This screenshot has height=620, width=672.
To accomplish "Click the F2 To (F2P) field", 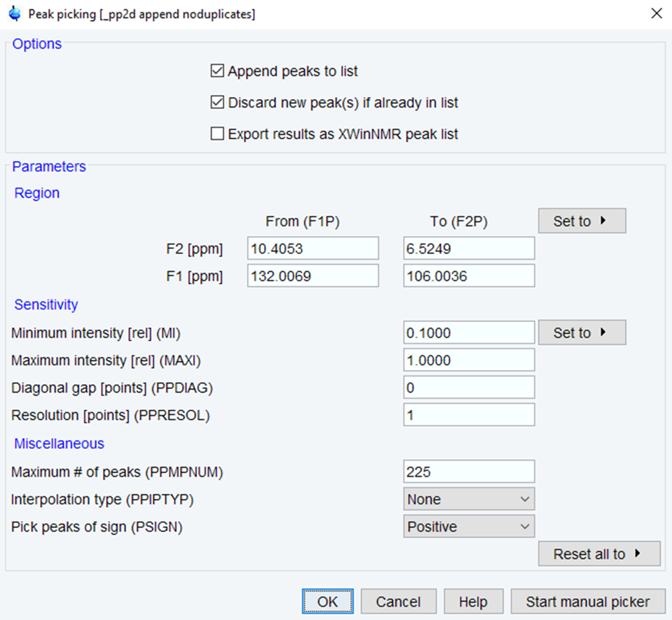I will point(469,248).
